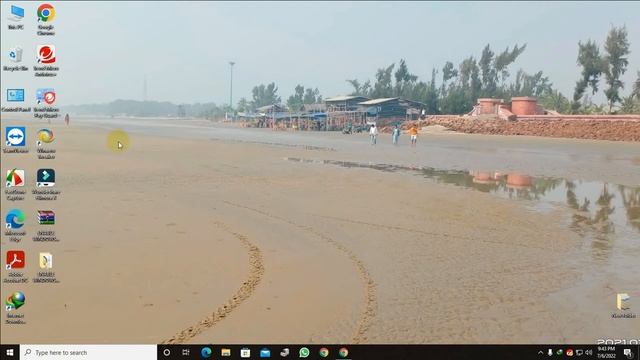640x360 pixels.
Task: Open the Windows Start menu
Action: (x=10, y=352)
